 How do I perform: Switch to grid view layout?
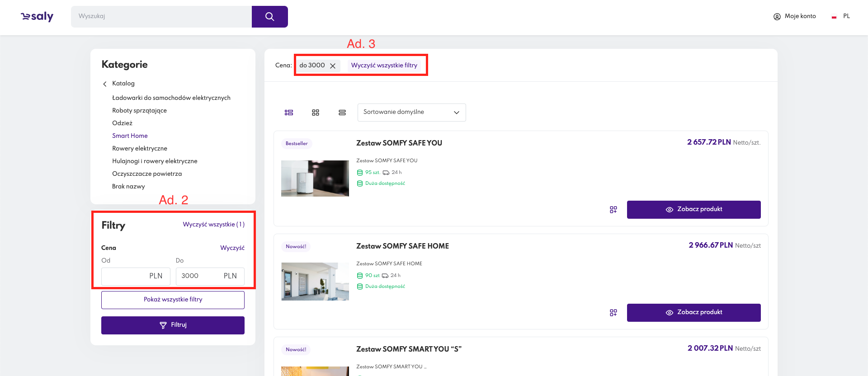tap(316, 113)
